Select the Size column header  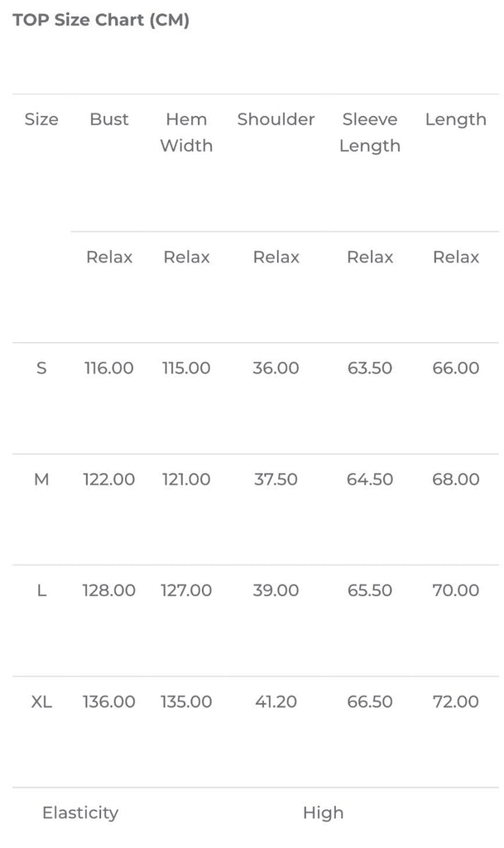41,119
